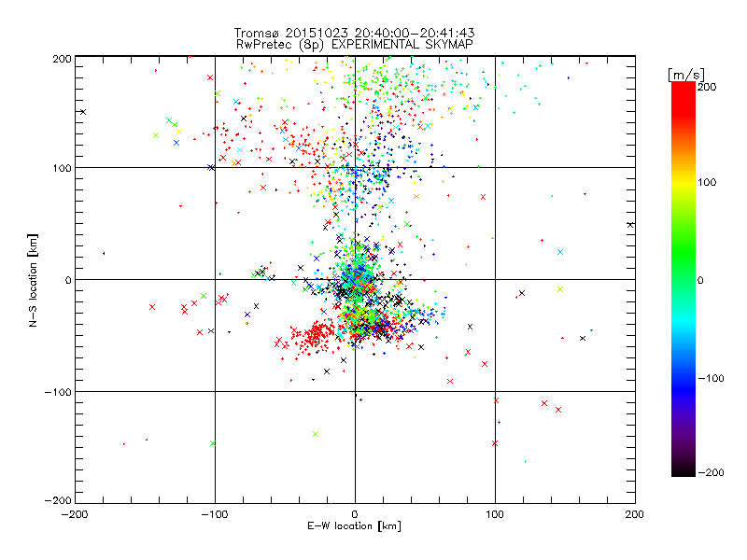Click the subtitle 'RwPretec (8p) EXPERIMENTAL SKYMAP'
The image size is (747, 560).
click(355, 45)
